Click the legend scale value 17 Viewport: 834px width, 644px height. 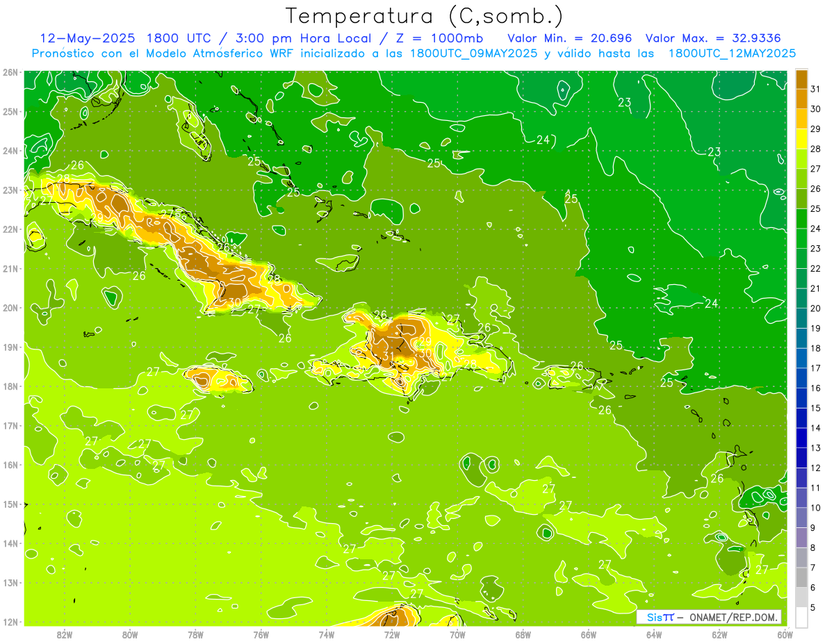click(x=816, y=368)
